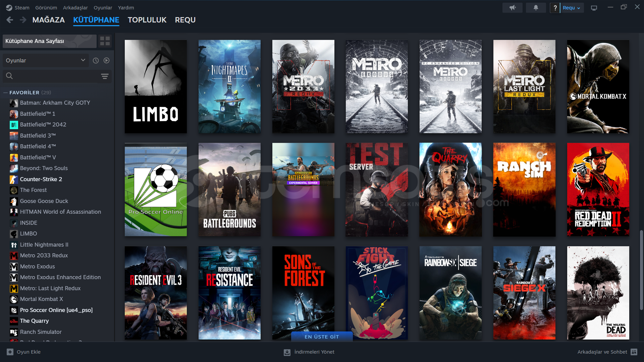Go forward with the right arrow
The width and height of the screenshot is (644, 362).
coord(23,20)
